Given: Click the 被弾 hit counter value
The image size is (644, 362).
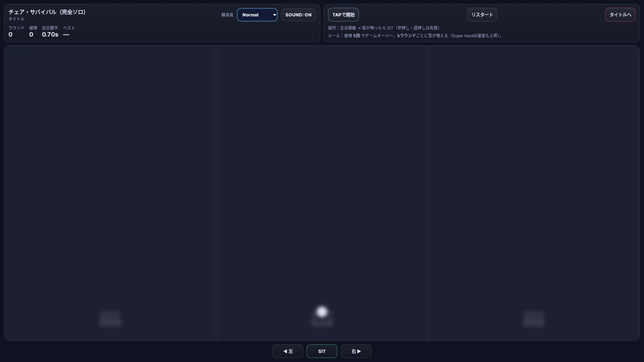Looking at the screenshot, I should tap(31, 35).
